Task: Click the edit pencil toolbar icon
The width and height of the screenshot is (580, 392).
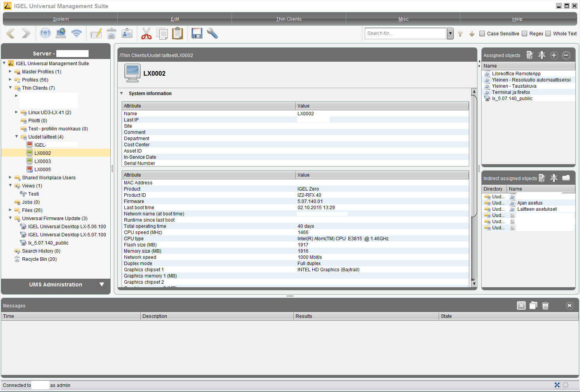Action: pos(96,33)
